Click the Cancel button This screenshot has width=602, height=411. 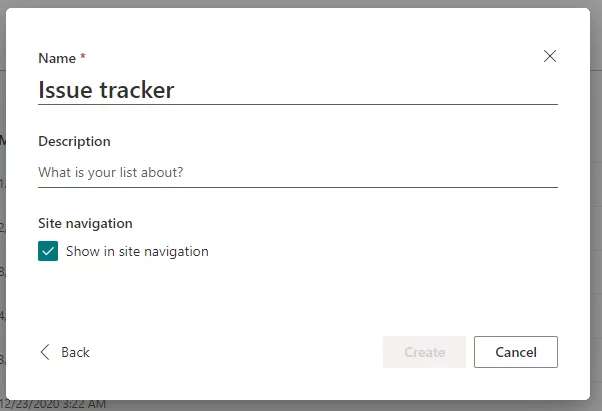tap(516, 352)
